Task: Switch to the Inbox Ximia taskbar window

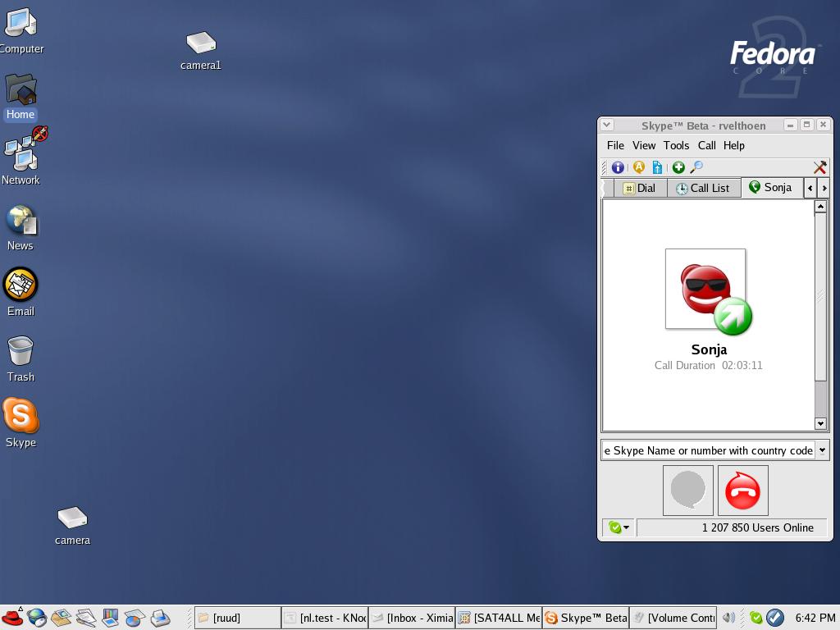Action: point(412,618)
